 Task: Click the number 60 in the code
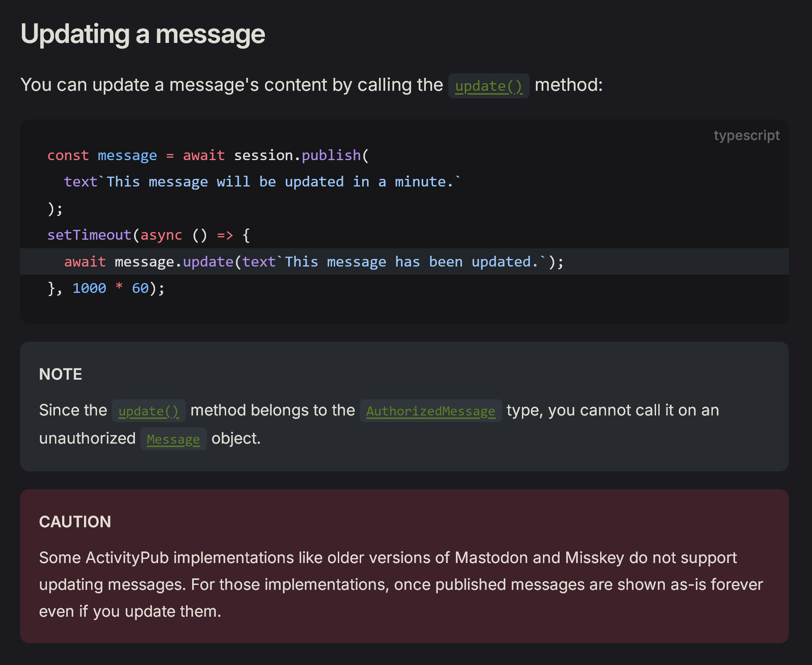pos(140,288)
